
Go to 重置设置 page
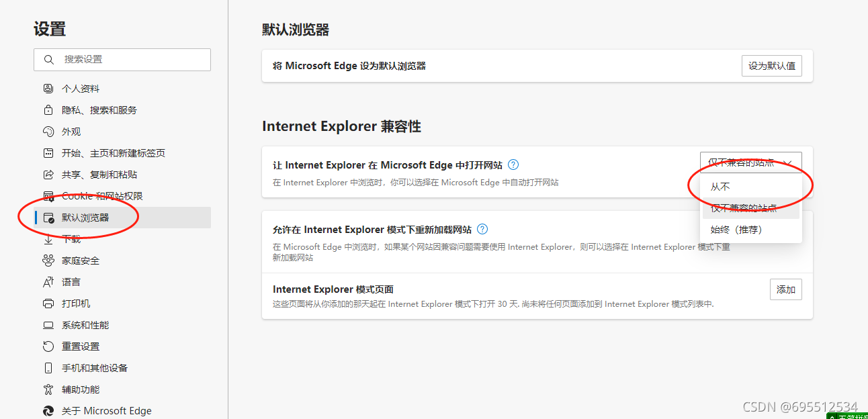(122, 346)
